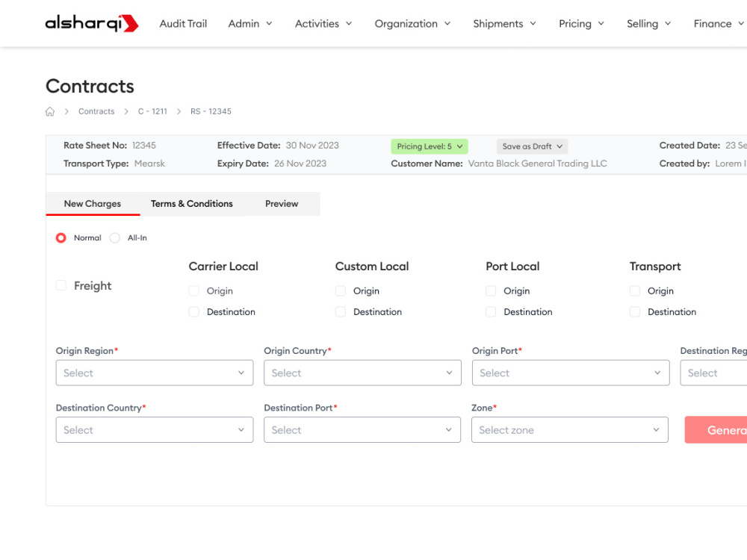Tick Transport Origin checkbox

[x=634, y=291]
